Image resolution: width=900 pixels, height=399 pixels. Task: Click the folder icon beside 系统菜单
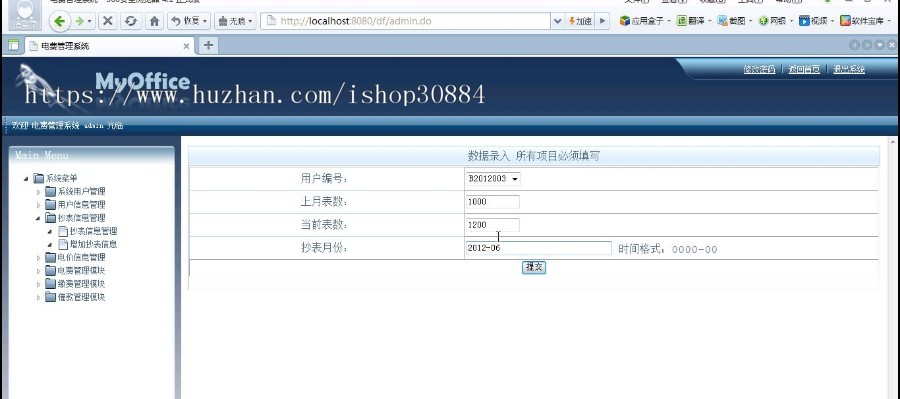[39, 179]
